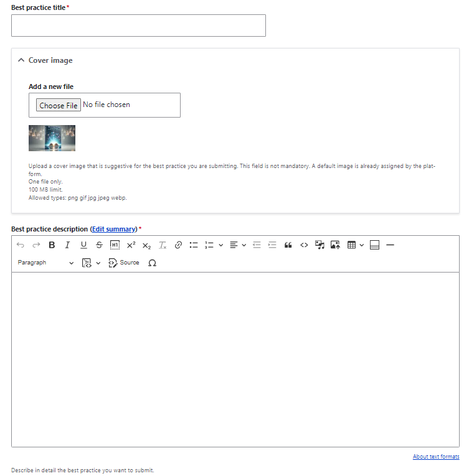Viewport: 469px width, 476px height.
Task: Apply strikethrough formatting
Action: 99,245
